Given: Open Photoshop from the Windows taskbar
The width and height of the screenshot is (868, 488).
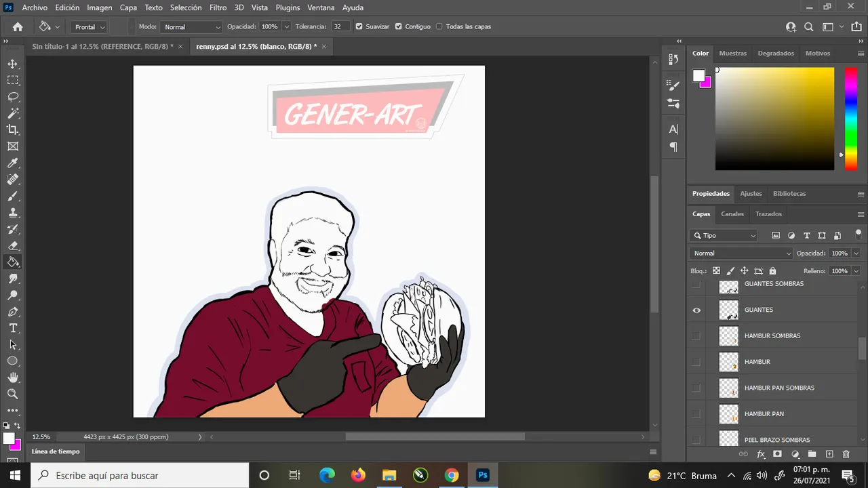Looking at the screenshot, I should (483, 475).
